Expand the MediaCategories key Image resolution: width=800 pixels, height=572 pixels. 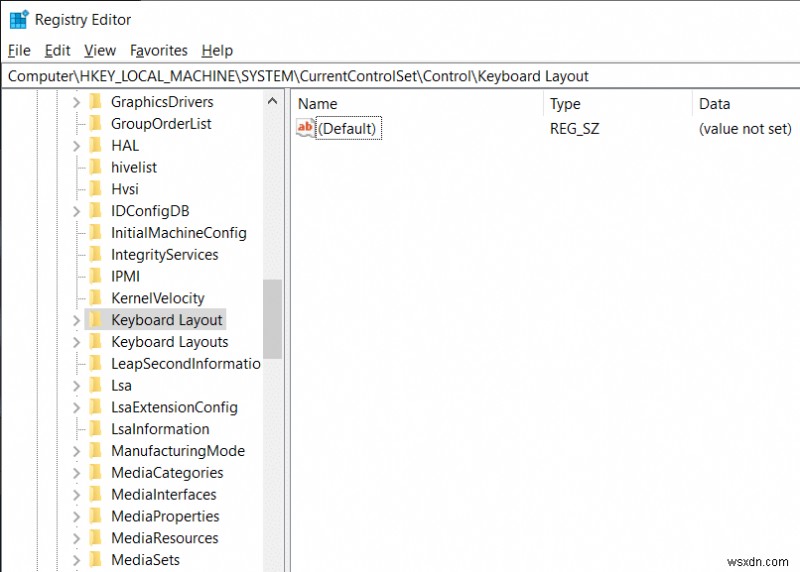click(77, 473)
